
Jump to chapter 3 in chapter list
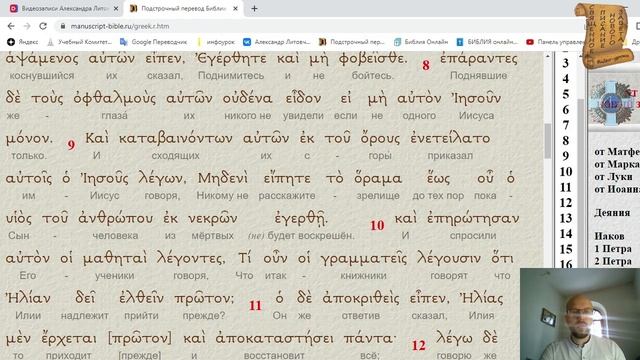565,63
